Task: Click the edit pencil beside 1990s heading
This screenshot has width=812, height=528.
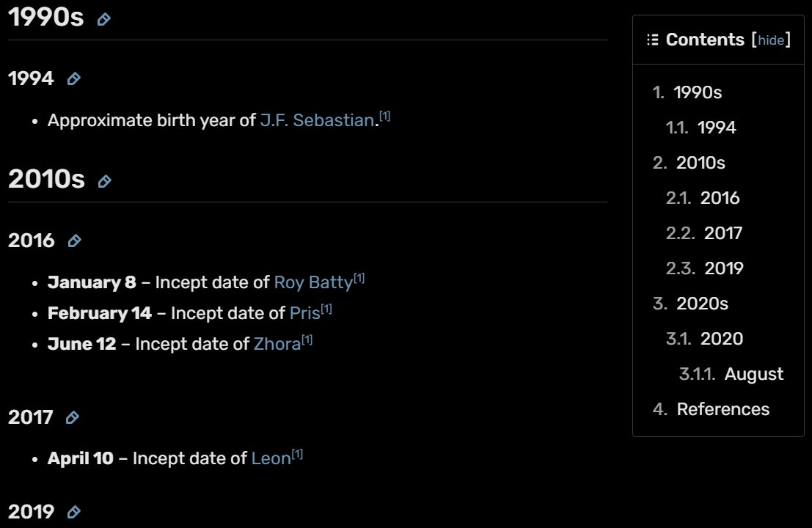Action: [x=104, y=20]
